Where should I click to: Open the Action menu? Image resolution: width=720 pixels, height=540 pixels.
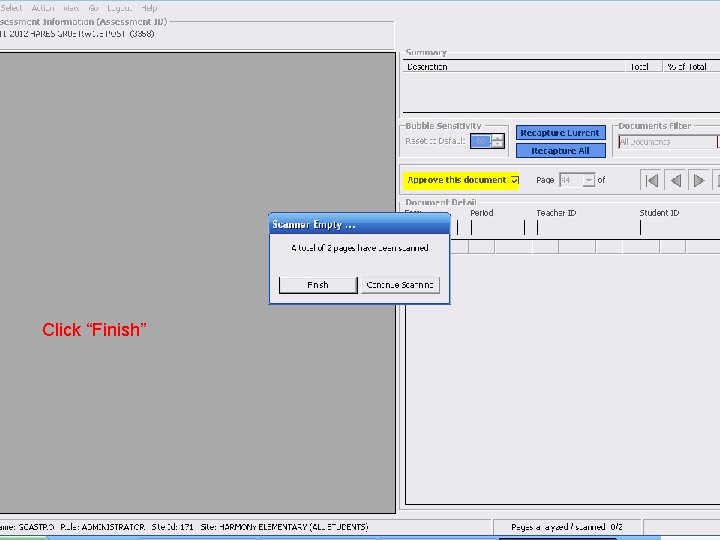point(43,8)
